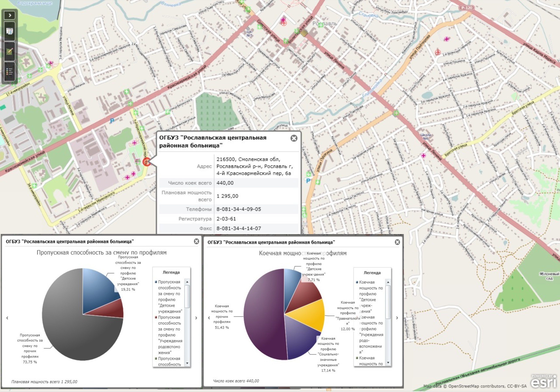Open the attribute table tool in the sidebar

tap(10, 31)
